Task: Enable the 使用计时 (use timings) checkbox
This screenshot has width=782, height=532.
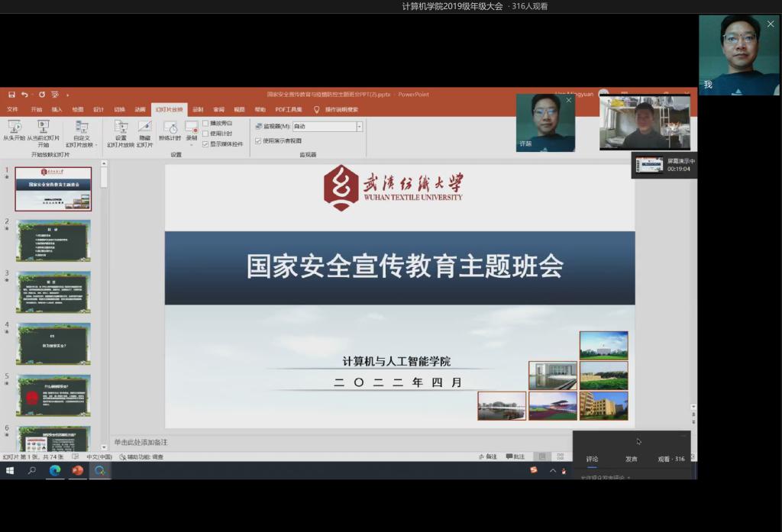Action: 205,133
